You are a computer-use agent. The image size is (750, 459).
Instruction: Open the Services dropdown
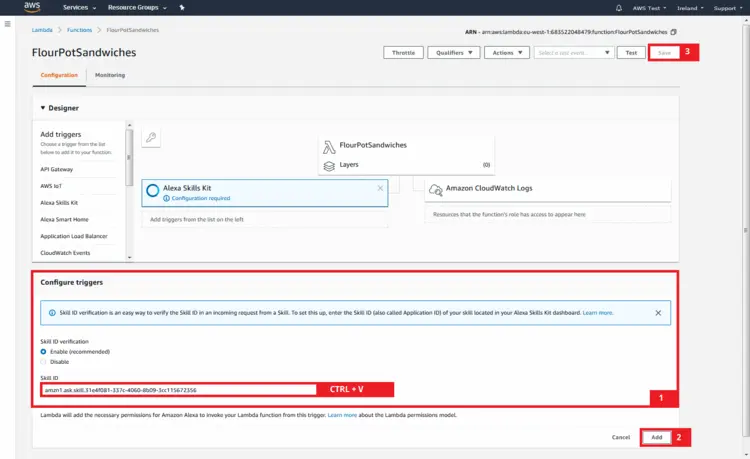point(79,8)
